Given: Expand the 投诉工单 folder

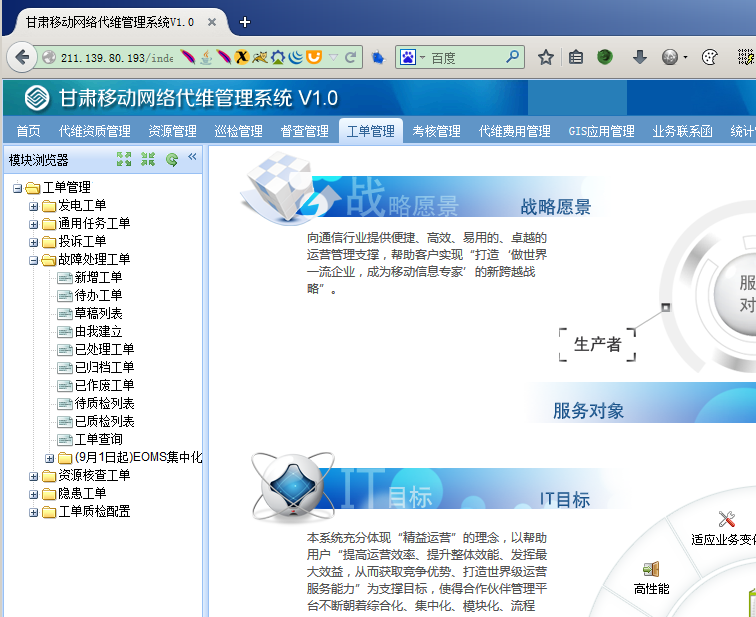Looking at the screenshot, I should point(33,242).
